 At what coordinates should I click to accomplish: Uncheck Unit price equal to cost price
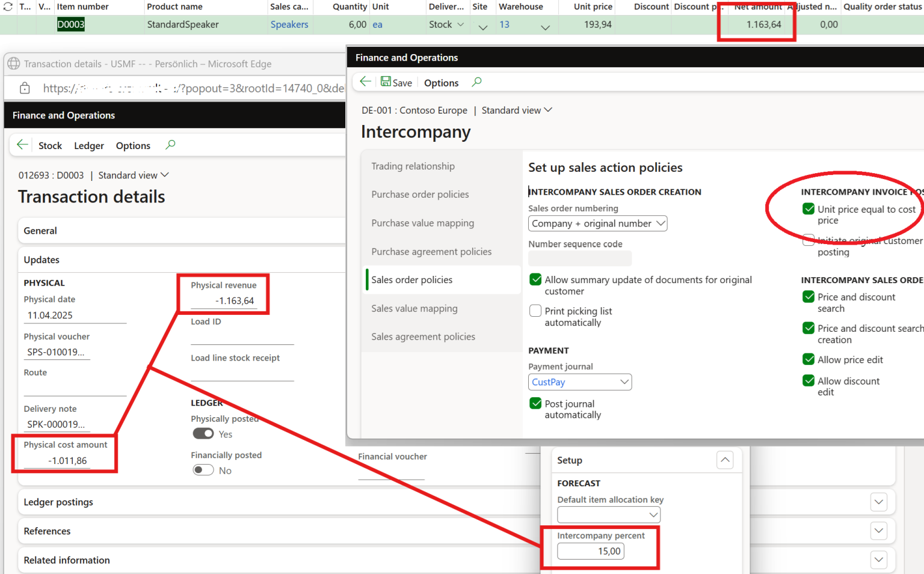808,209
